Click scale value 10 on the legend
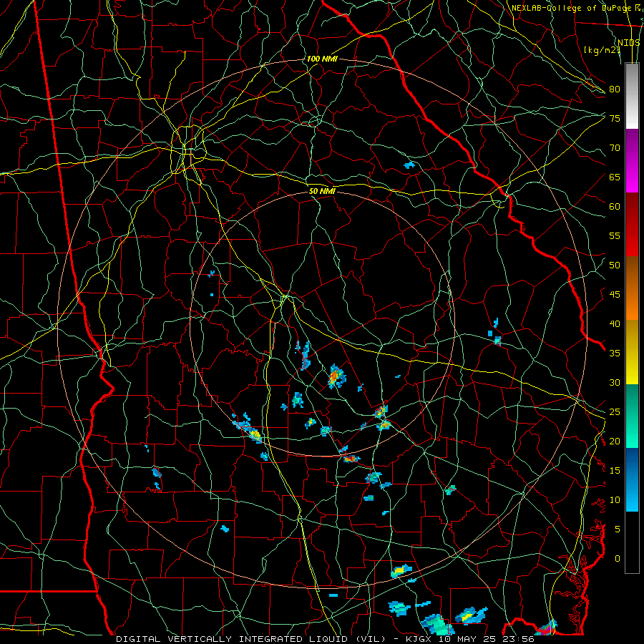Image resolution: width=644 pixels, height=644 pixels. [615, 500]
